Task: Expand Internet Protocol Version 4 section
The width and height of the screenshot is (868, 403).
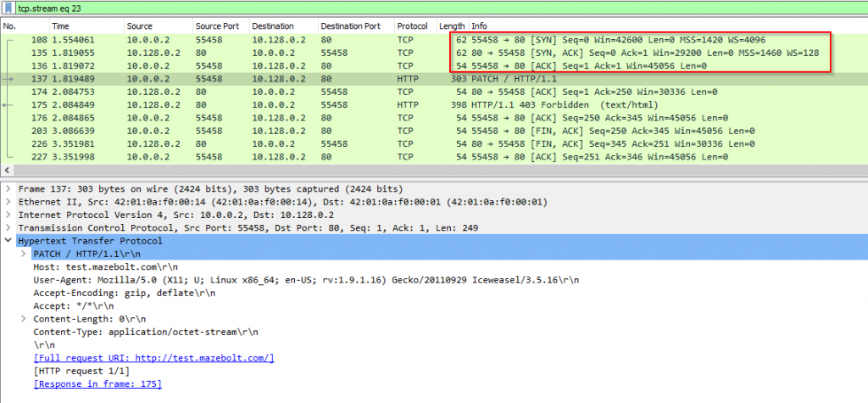Action: (x=7, y=215)
